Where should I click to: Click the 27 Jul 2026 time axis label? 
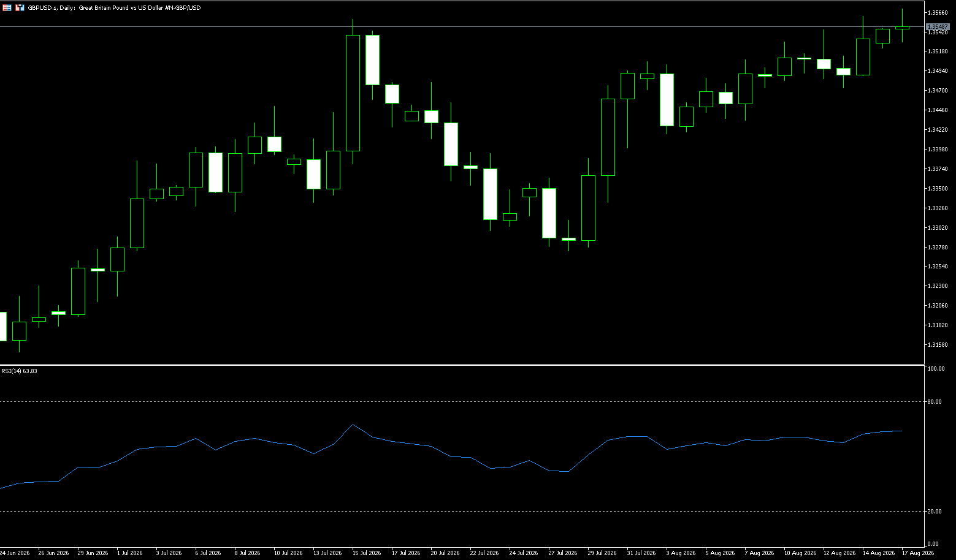click(x=563, y=553)
